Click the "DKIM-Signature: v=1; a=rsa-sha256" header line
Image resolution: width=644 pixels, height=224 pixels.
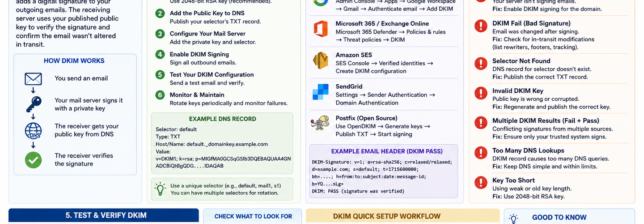pyautogui.click(x=382, y=162)
